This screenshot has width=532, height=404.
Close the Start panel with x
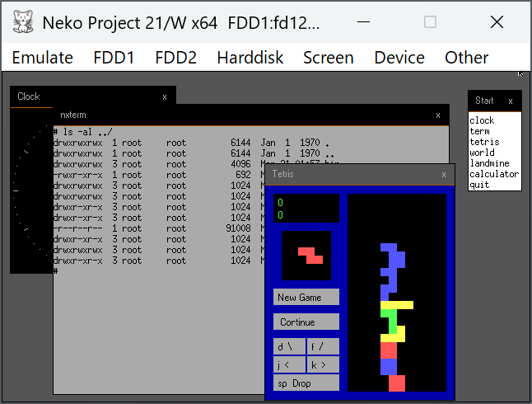click(510, 101)
